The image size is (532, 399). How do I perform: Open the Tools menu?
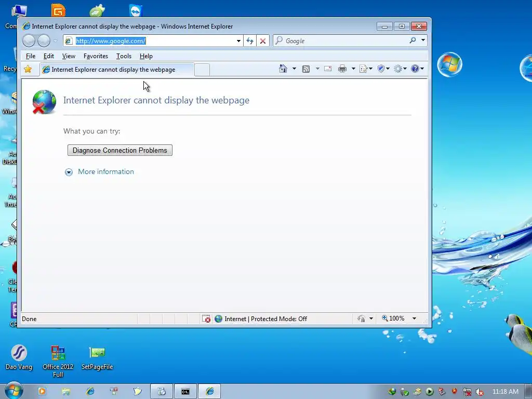[124, 56]
